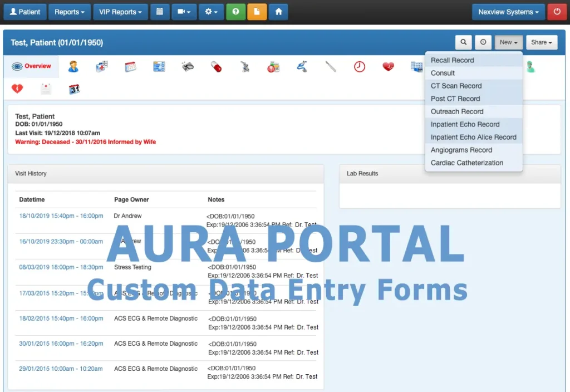Click the search magnifier button
Screen dimensions: 570x392
point(464,42)
